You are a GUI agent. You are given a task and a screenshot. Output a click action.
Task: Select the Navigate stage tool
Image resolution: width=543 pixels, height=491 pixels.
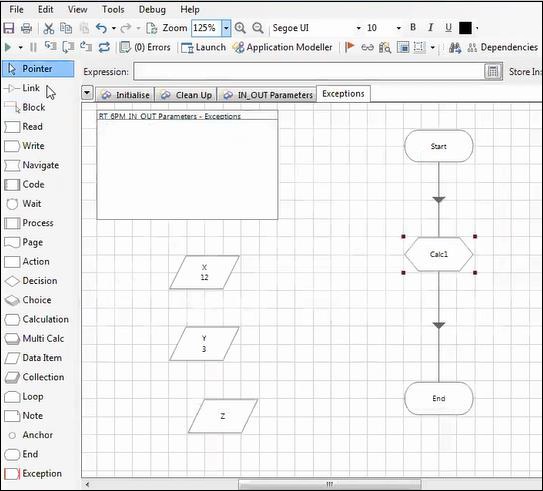32,165
